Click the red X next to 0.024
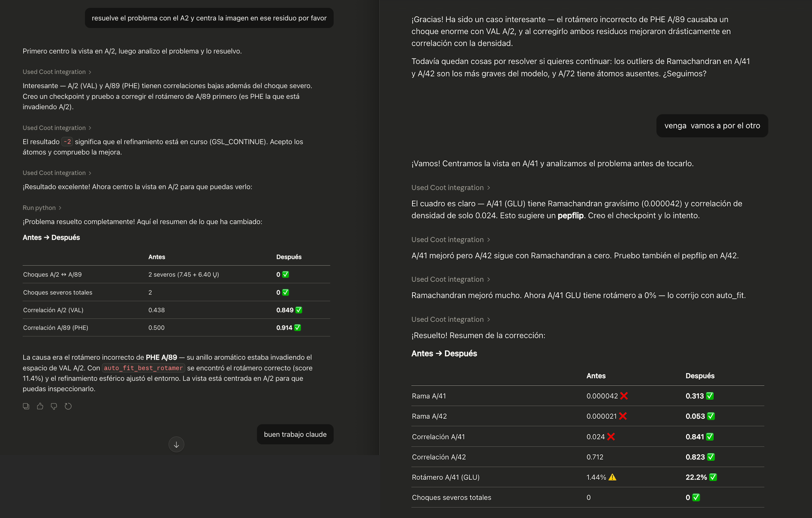 coord(611,437)
